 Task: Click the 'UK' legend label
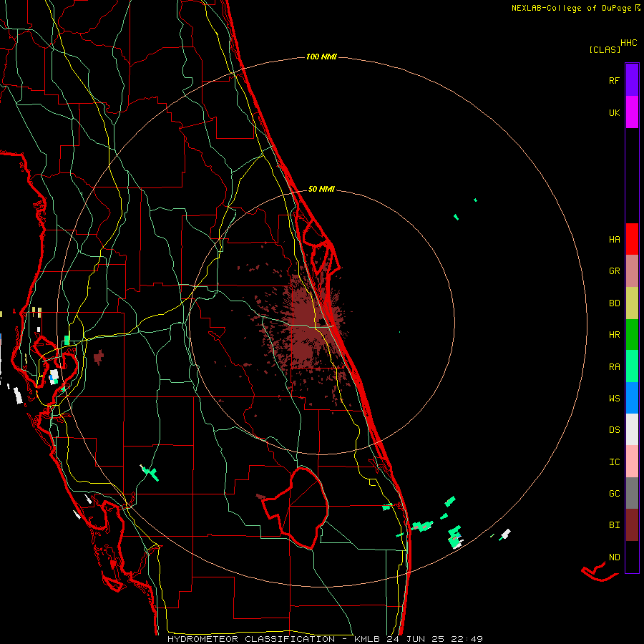[x=614, y=112]
